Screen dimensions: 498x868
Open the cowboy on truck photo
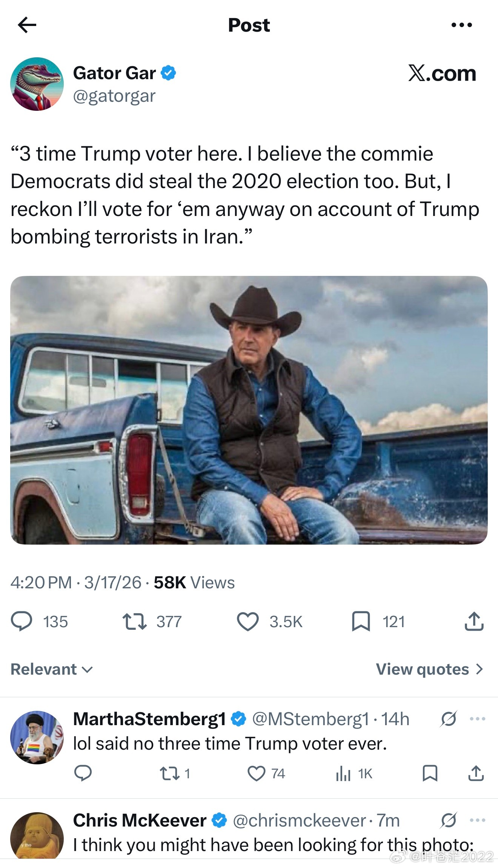point(249,410)
